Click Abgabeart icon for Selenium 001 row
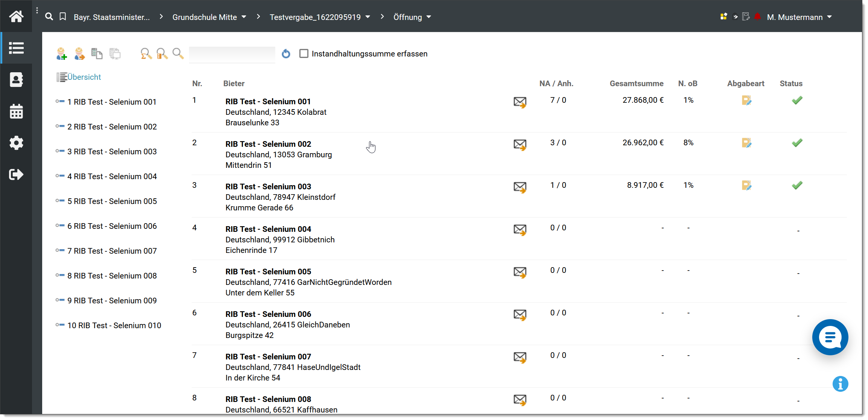 point(746,100)
